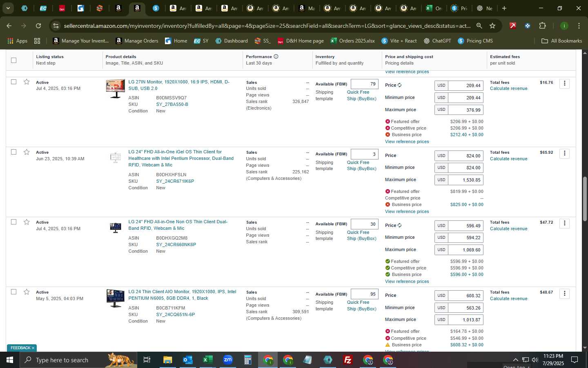Select all listings with header checkbox

[x=13, y=60]
